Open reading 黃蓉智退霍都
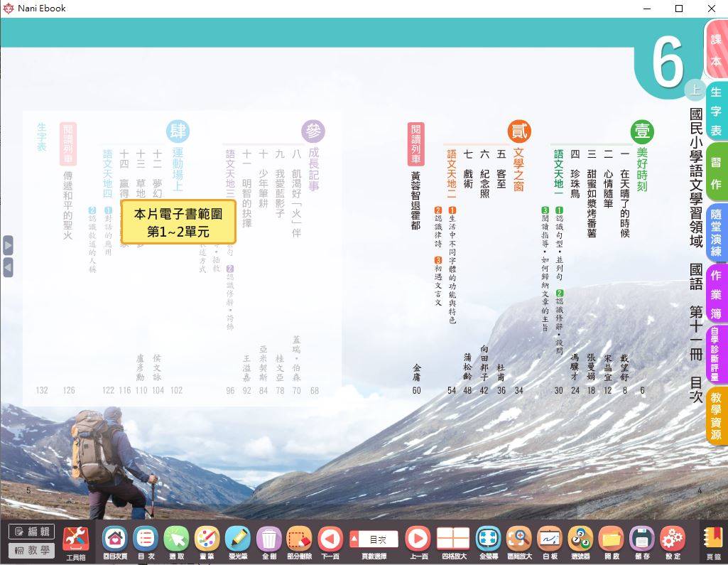Viewport: 728px width, 565px height. pos(416,200)
